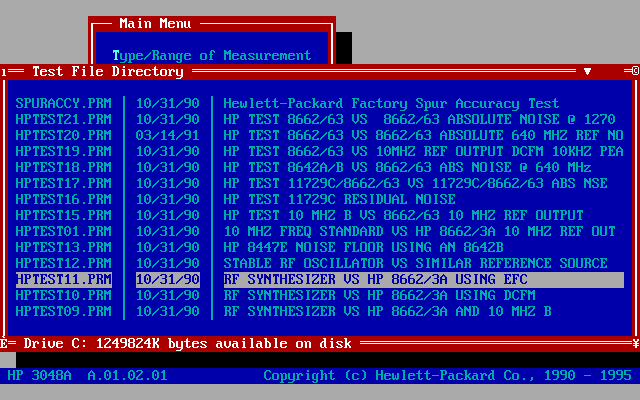This screenshot has width=640, height=400.
Task: Click description STABLE RF OSCILLATOR VS SIMILAR REFERENCE
Action: coord(415,263)
